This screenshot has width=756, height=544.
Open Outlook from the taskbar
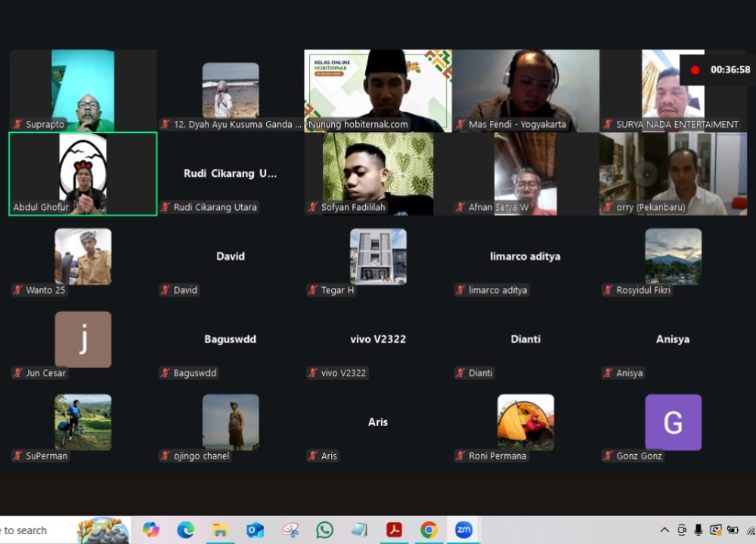pos(255,530)
